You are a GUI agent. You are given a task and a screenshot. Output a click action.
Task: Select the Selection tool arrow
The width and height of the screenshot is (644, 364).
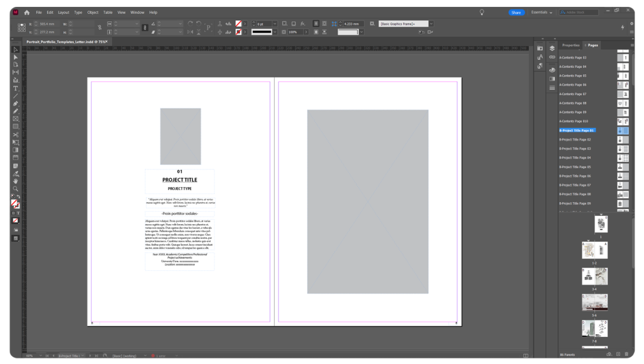16,50
